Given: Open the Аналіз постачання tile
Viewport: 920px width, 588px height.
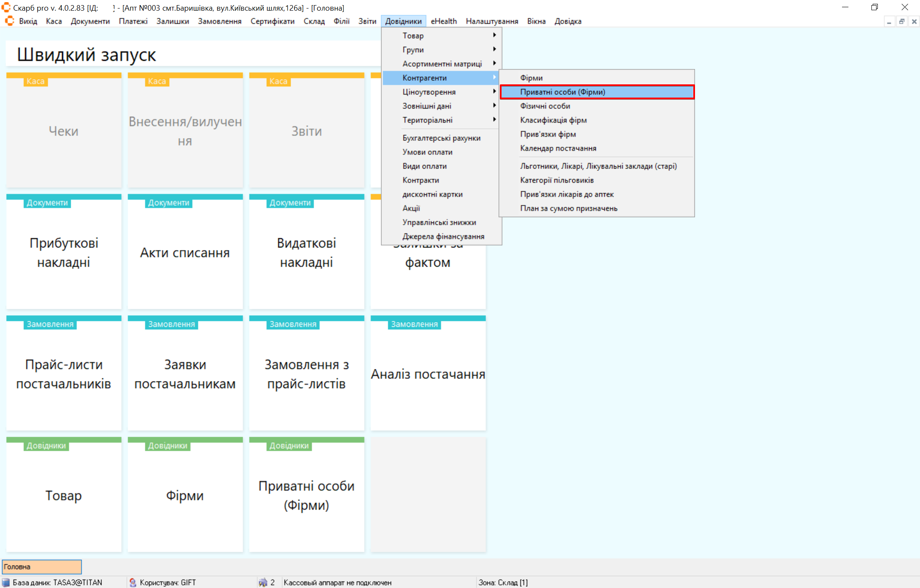Looking at the screenshot, I should [x=428, y=374].
